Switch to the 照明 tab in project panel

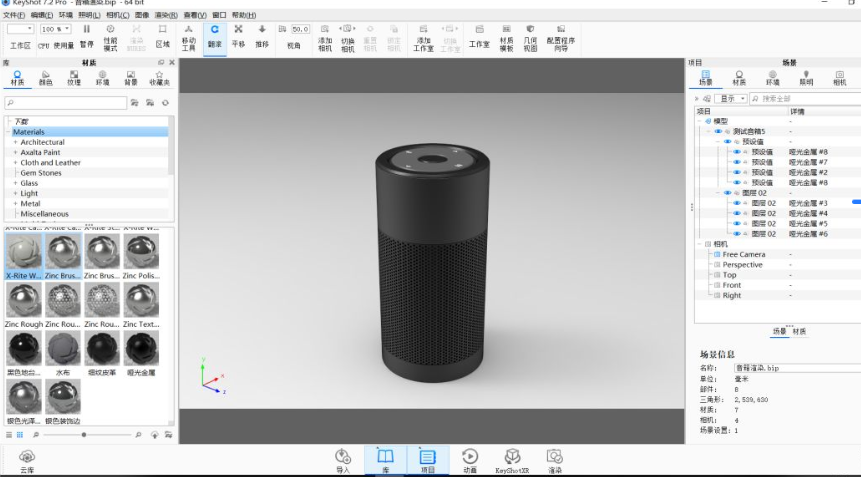[x=806, y=78]
